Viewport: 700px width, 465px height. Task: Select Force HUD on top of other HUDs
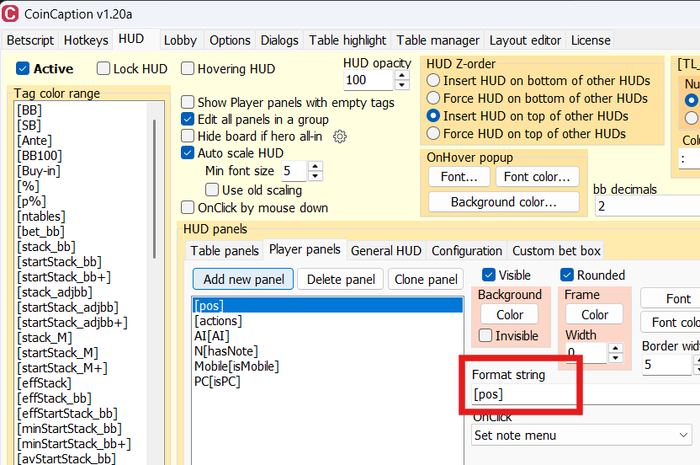coord(433,133)
